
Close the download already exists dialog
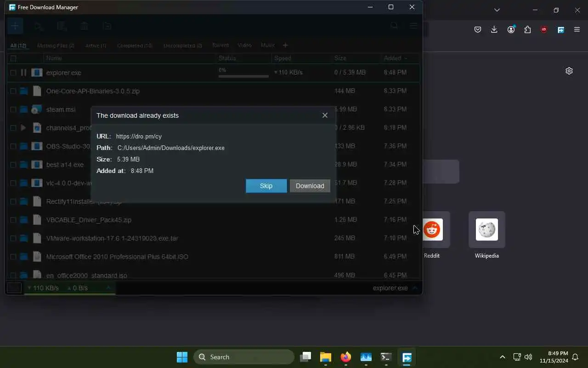coord(325,115)
